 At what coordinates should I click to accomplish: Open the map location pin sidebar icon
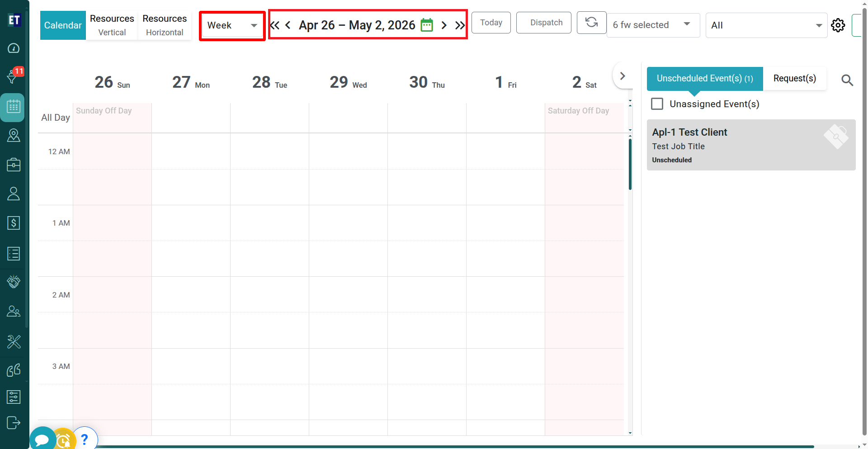[14, 135]
